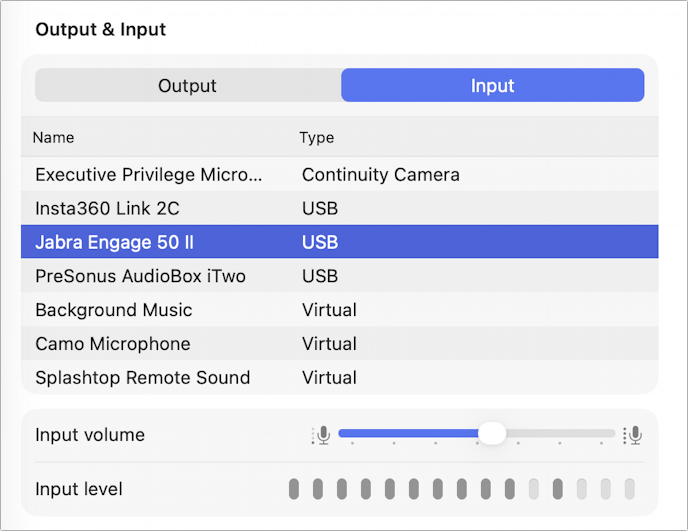Select Splashtop Remote Sound input
Image resolution: width=688 pixels, height=531 pixels.
click(x=142, y=378)
